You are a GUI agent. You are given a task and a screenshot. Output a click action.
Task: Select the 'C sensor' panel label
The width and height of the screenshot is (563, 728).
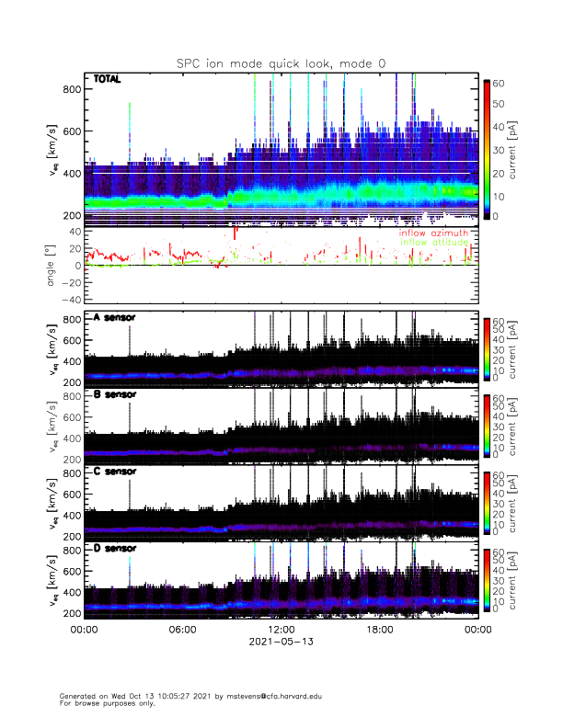[x=114, y=472]
